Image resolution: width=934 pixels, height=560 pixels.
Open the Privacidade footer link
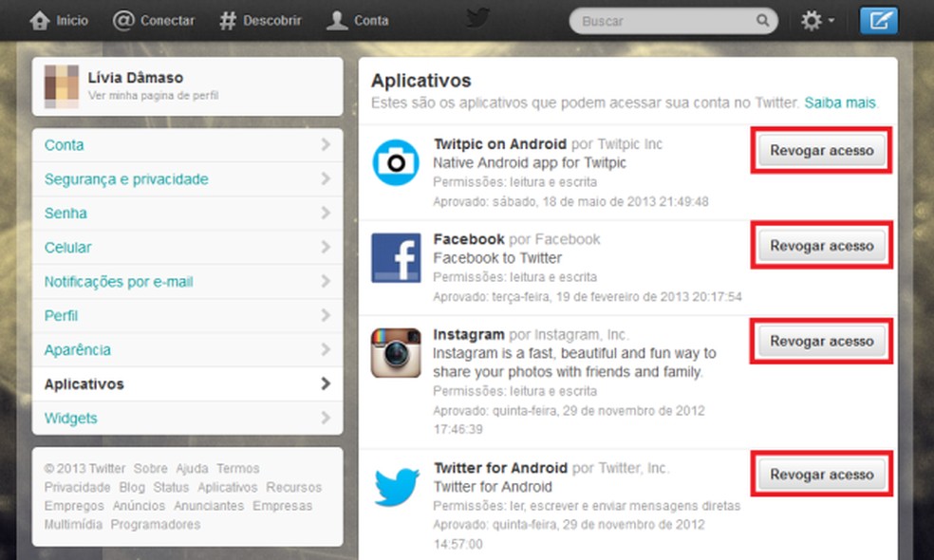coord(78,487)
